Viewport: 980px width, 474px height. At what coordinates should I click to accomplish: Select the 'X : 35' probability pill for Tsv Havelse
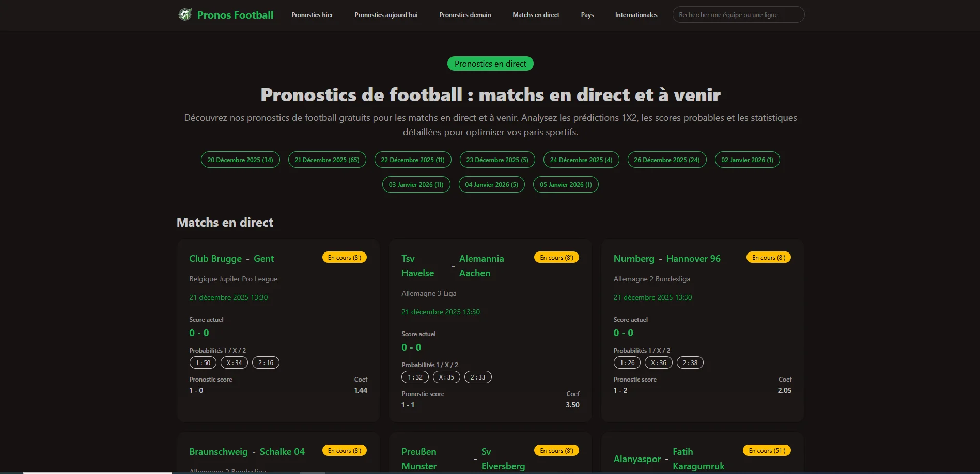coord(446,377)
